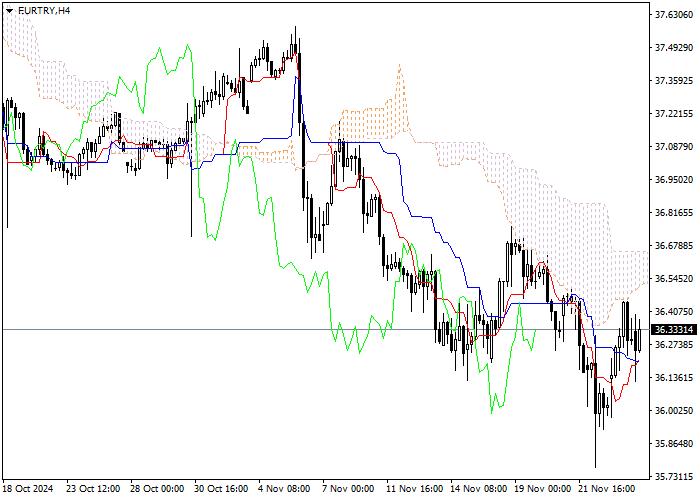The height and width of the screenshot is (500, 700).
Task: Click the 28 Oct 00:00 time label
Action: (x=157, y=489)
